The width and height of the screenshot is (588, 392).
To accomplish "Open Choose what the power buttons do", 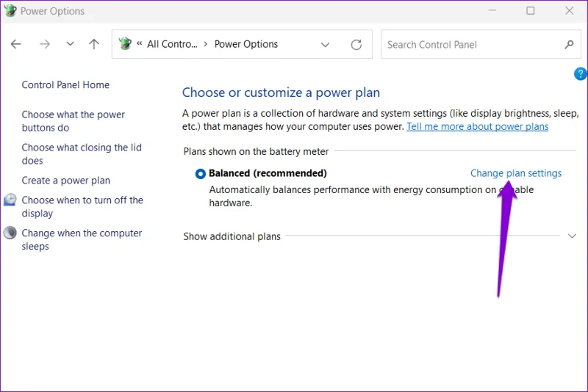I will pos(73,121).
